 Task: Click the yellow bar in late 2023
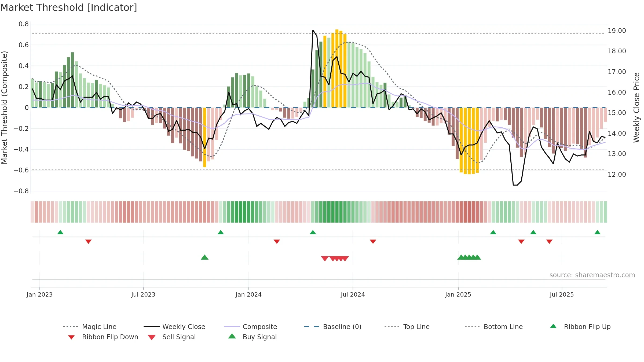coord(205,137)
